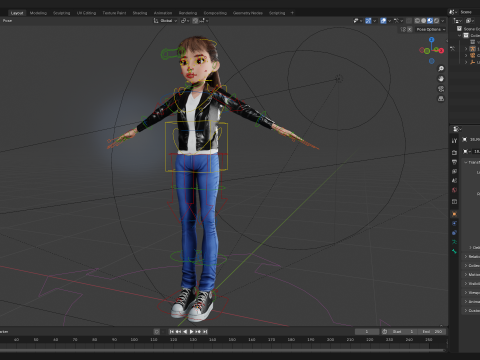The image size is (480, 360).
Task: Click the Scene name field
Action: pyautogui.click(x=469, y=12)
